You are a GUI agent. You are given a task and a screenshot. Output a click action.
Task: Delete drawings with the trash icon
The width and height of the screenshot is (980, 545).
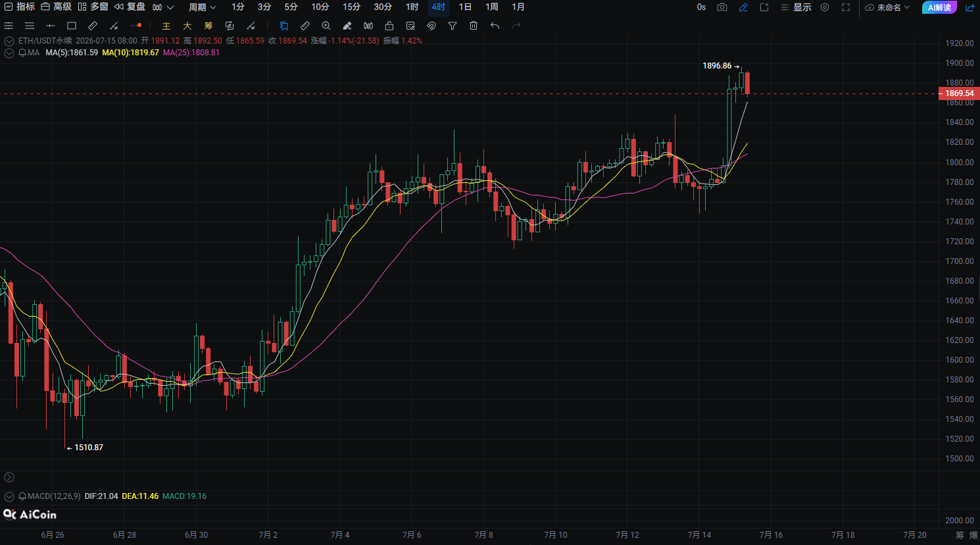click(x=474, y=26)
